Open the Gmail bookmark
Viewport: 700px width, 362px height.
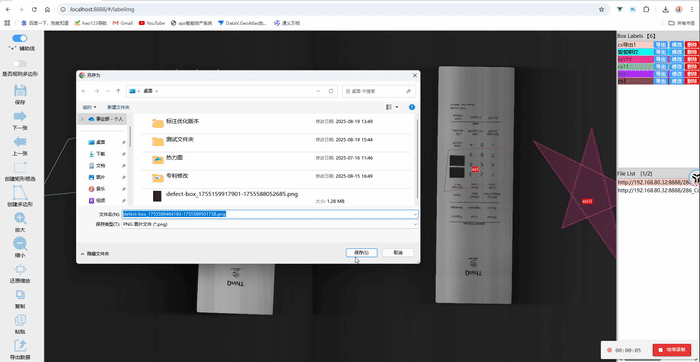[123, 23]
